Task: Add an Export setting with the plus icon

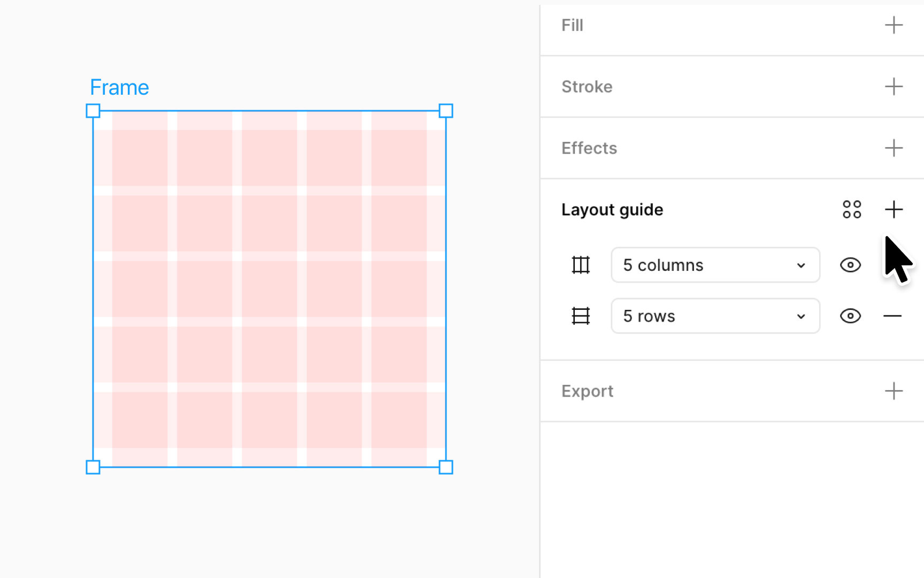Action: coord(894,391)
